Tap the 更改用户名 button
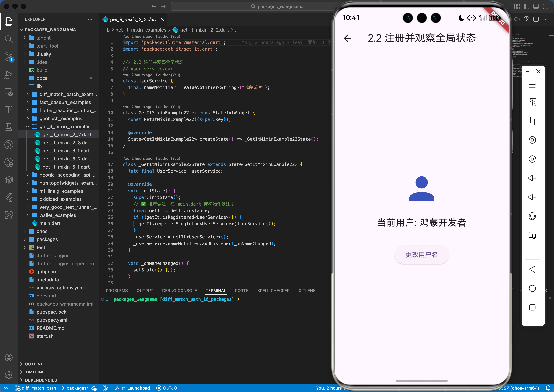The height and width of the screenshot is (392, 554). 421,255
